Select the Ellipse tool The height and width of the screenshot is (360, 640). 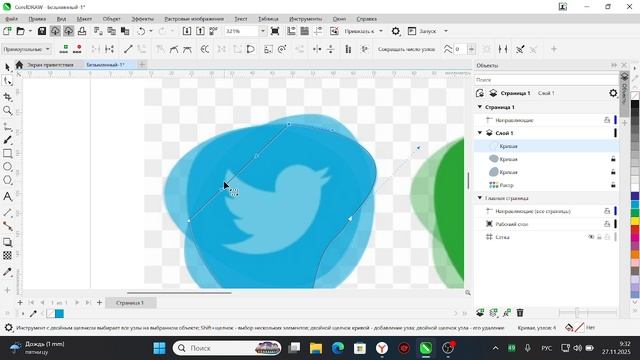pos(7,167)
